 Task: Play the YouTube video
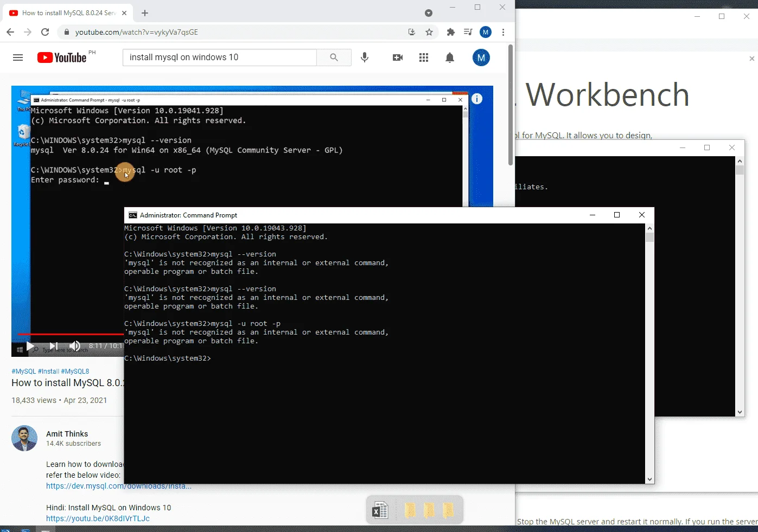30,346
